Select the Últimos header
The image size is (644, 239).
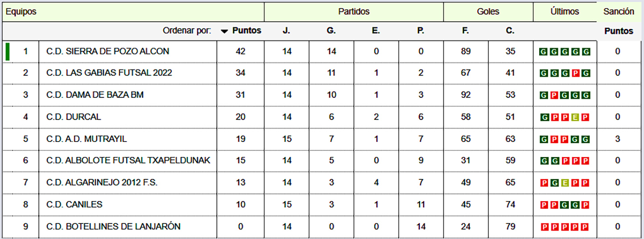pos(565,12)
